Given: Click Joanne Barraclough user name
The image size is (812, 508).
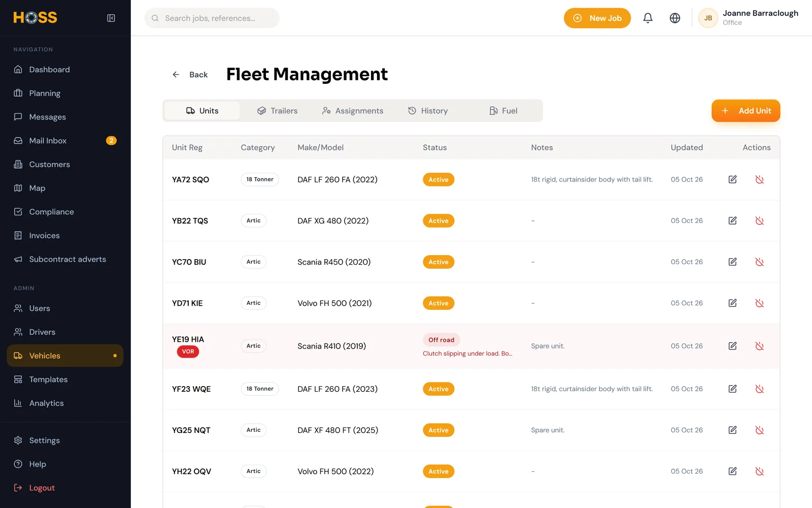Looking at the screenshot, I should (x=760, y=13).
